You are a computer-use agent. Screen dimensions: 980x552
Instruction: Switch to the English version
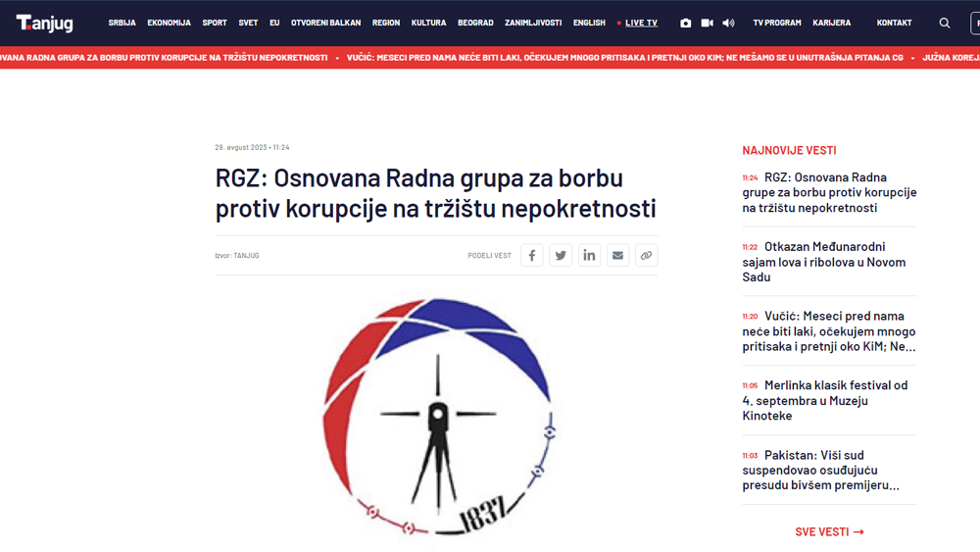[x=589, y=23]
